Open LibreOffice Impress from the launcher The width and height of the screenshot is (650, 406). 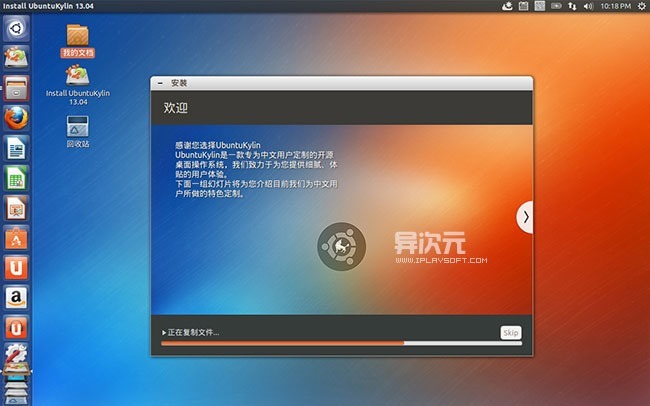[x=16, y=208]
